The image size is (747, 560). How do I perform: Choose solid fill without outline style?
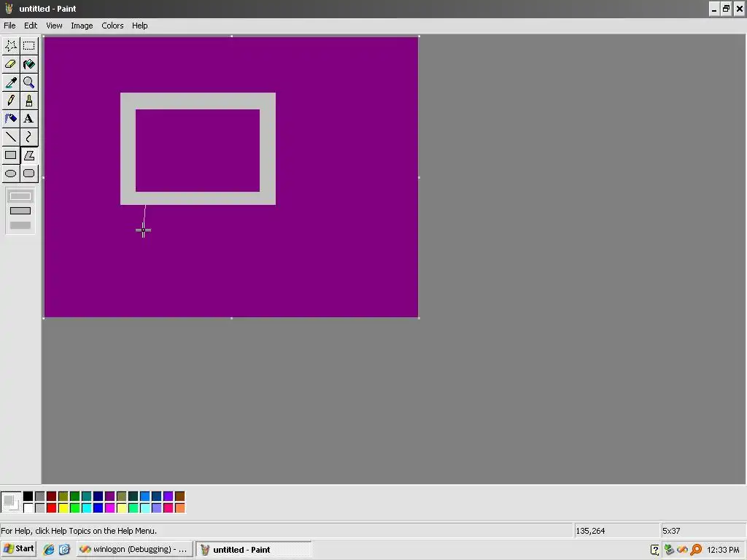pos(20,225)
